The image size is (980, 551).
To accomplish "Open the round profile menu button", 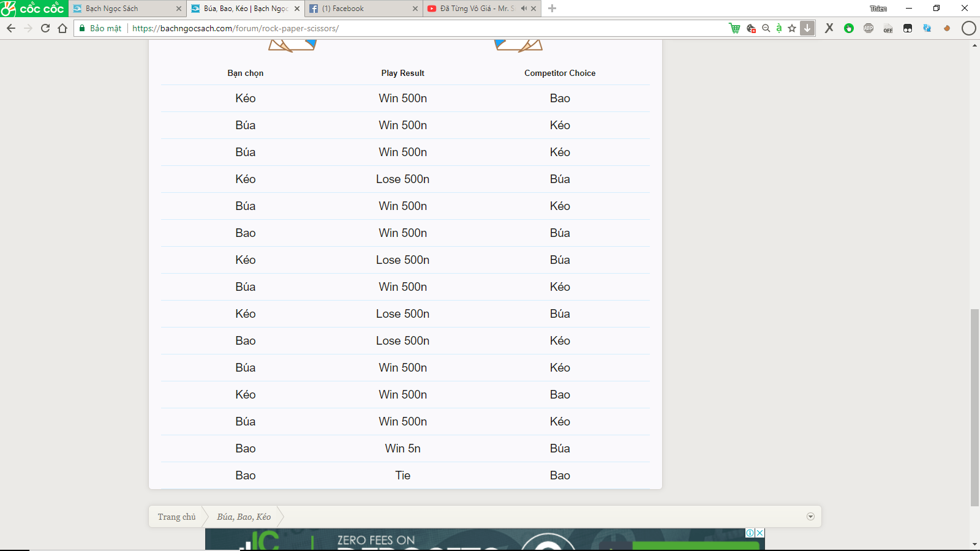I will pyautogui.click(x=968, y=28).
